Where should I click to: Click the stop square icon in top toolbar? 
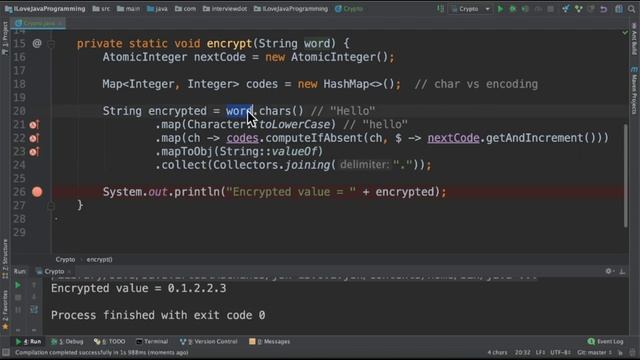[x=551, y=9]
